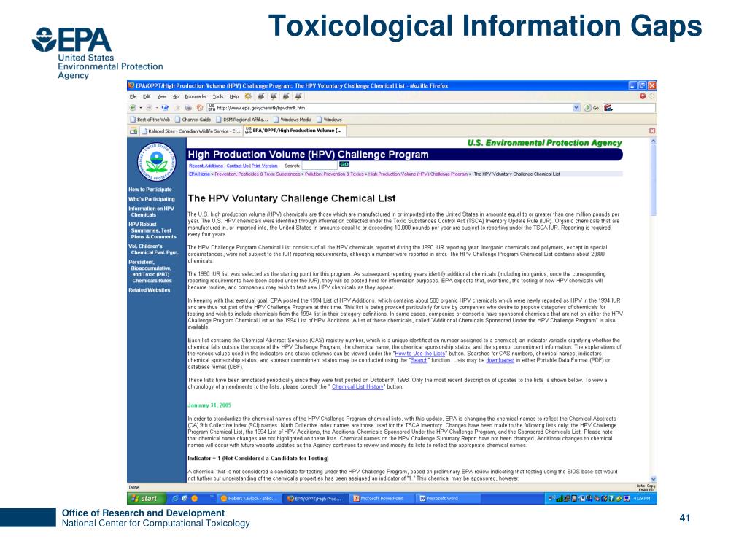The image size is (747, 560).
Task: Open the Bookmarks menu
Action: 196,97
